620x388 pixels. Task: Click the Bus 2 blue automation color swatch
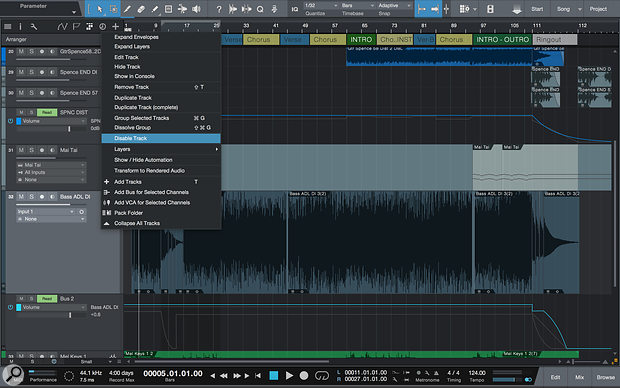(x=18, y=307)
